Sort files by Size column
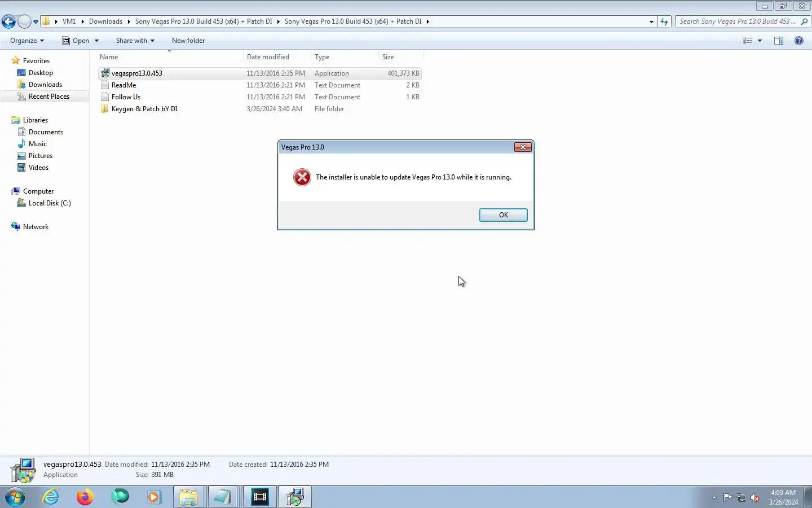812x508 pixels. coord(400,57)
